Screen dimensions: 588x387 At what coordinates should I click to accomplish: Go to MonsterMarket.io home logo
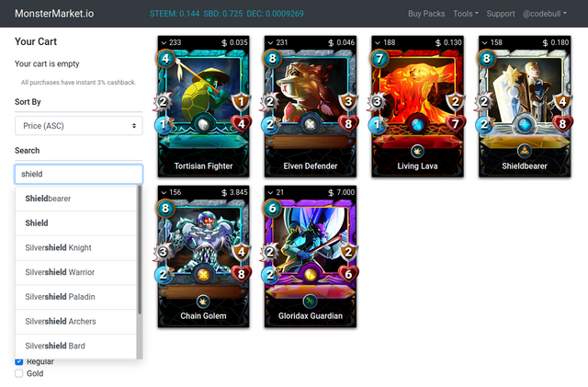[54, 14]
